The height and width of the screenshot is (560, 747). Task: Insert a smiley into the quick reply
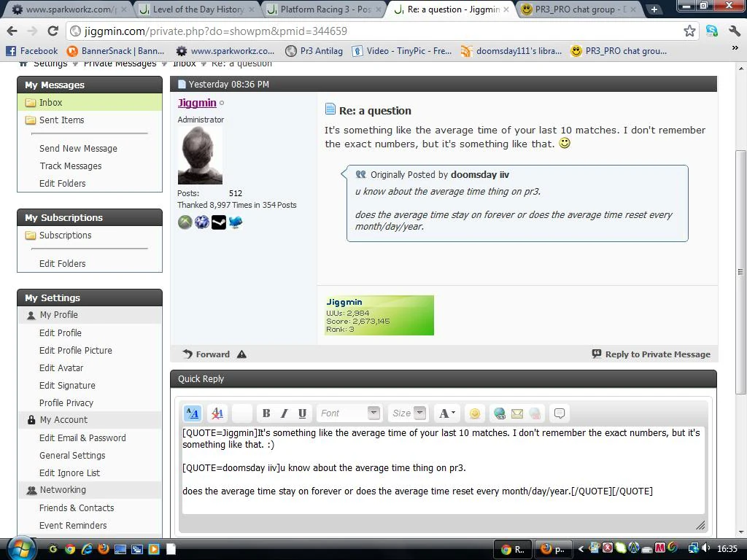point(474,413)
